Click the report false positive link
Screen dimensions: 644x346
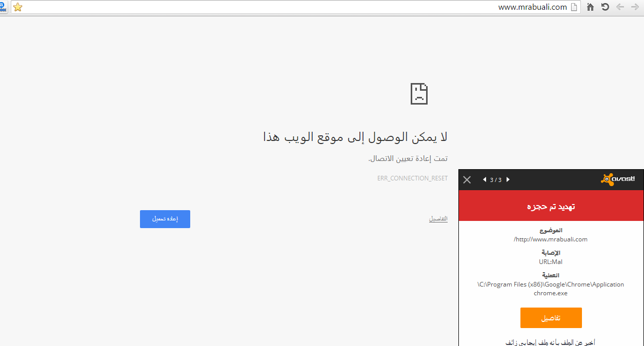tap(551, 342)
